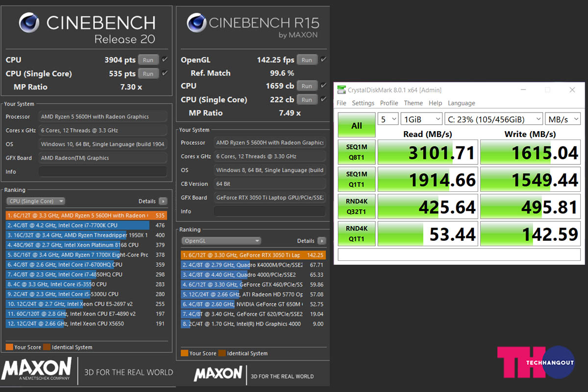588x392 pixels.
Task: Click the Info field in Cinebench R15
Action: [x=269, y=211]
